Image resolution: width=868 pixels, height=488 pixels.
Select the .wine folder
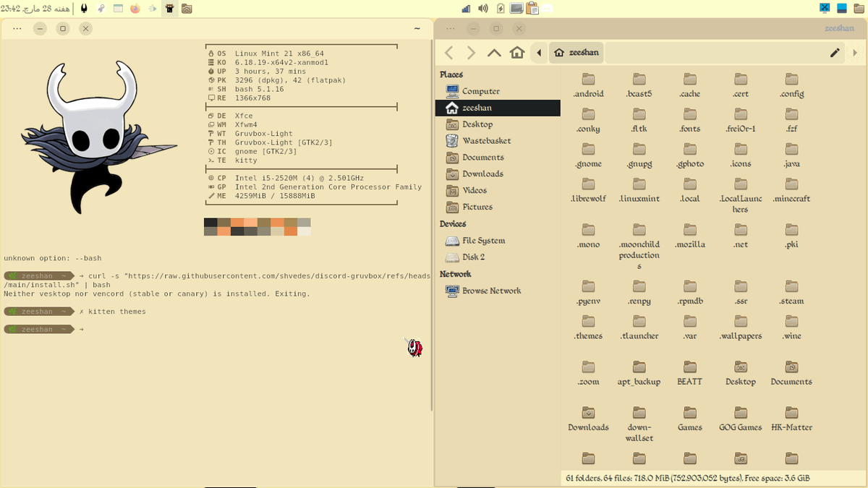(791, 328)
